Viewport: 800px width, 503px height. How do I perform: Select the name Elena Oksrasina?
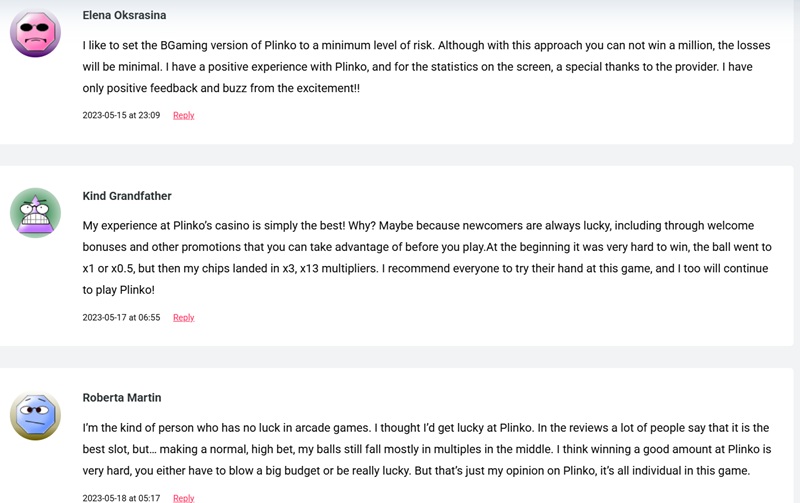pyautogui.click(x=124, y=15)
